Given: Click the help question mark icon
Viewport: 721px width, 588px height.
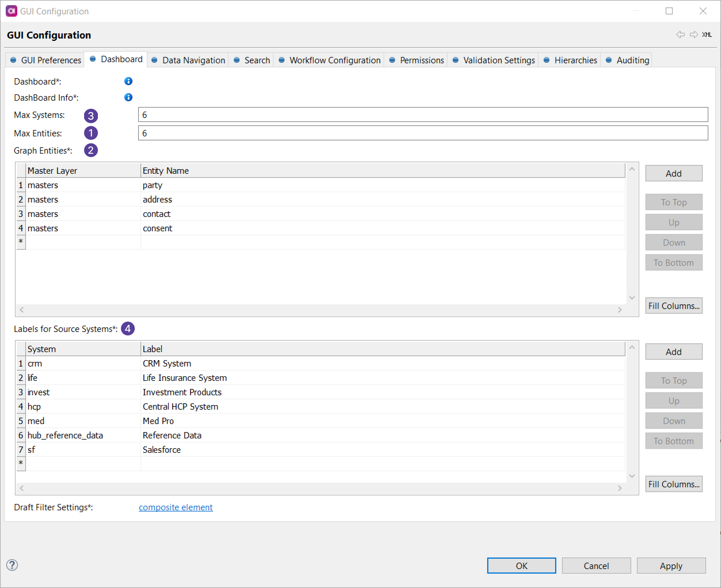Looking at the screenshot, I should [x=12, y=565].
